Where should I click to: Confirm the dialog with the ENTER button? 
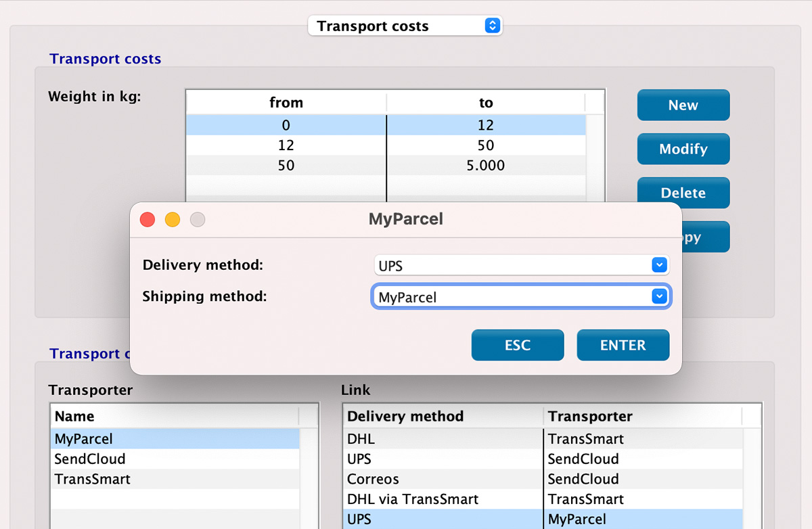coord(623,345)
